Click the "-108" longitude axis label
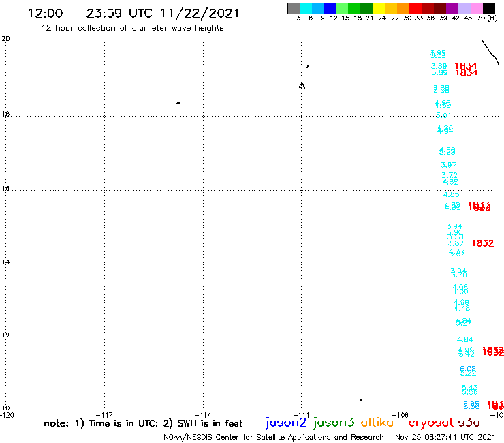 pos(400,415)
